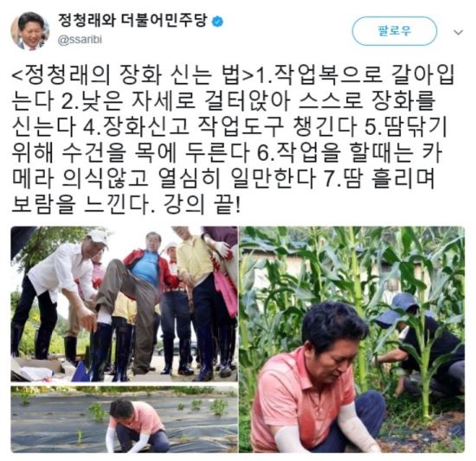This screenshot has height=461, width=476.
Task: Open the top-left group boots photo
Action: coord(124,304)
